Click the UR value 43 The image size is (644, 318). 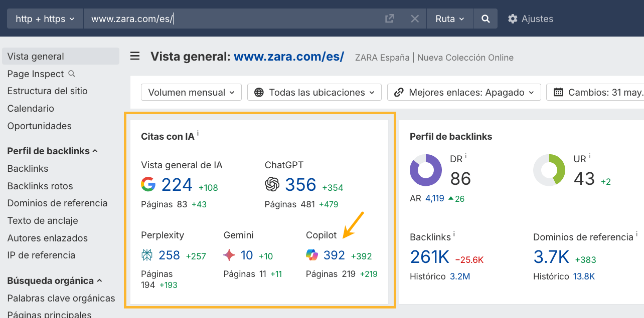584,178
